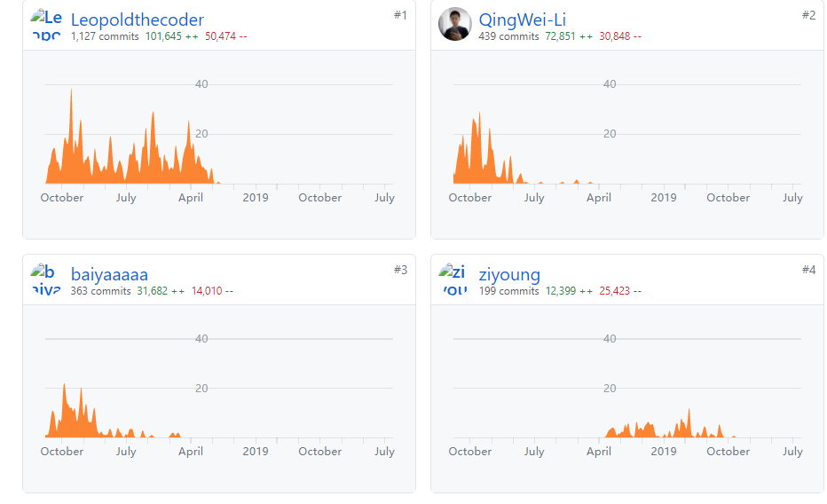View the 1,127 commits by Leopoldthecoder

tap(104, 36)
